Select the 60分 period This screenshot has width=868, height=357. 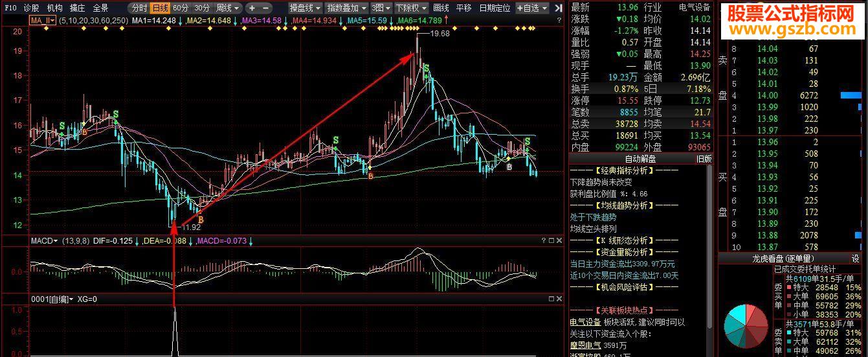181,8
